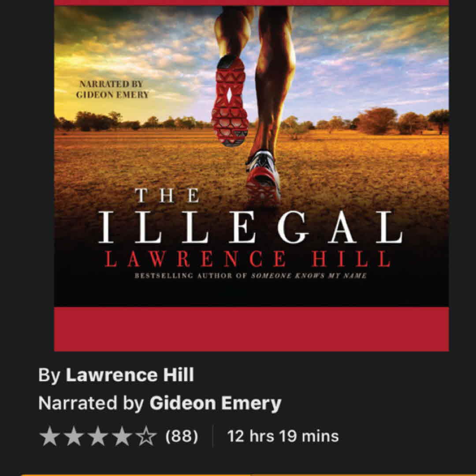Click 'Bestselling author of' tagline on cover

[x=191, y=276]
